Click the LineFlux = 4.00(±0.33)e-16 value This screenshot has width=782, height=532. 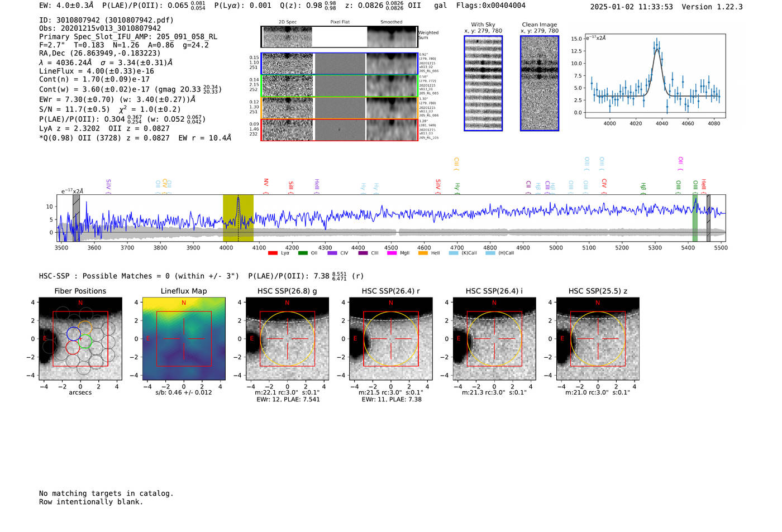97,71
